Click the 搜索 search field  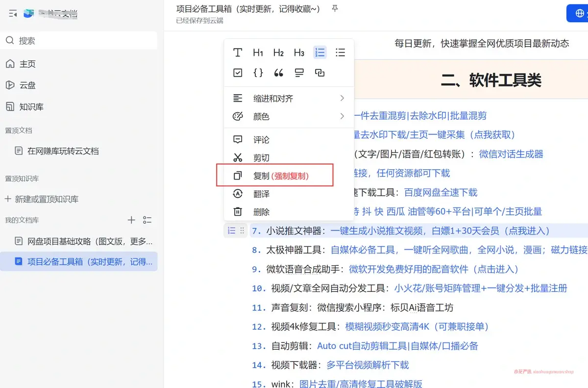coord(78,41)
